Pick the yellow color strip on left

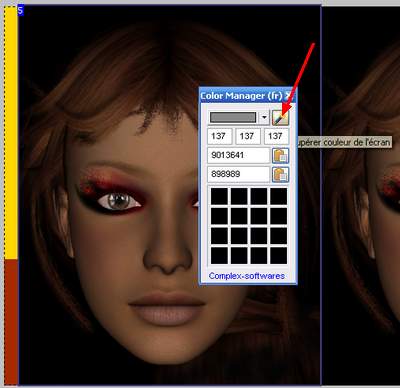[x=11, y=133]
